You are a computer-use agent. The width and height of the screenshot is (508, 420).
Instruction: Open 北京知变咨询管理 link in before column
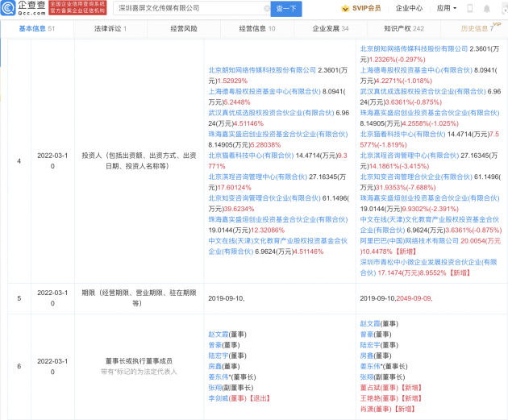coord(264,198)
